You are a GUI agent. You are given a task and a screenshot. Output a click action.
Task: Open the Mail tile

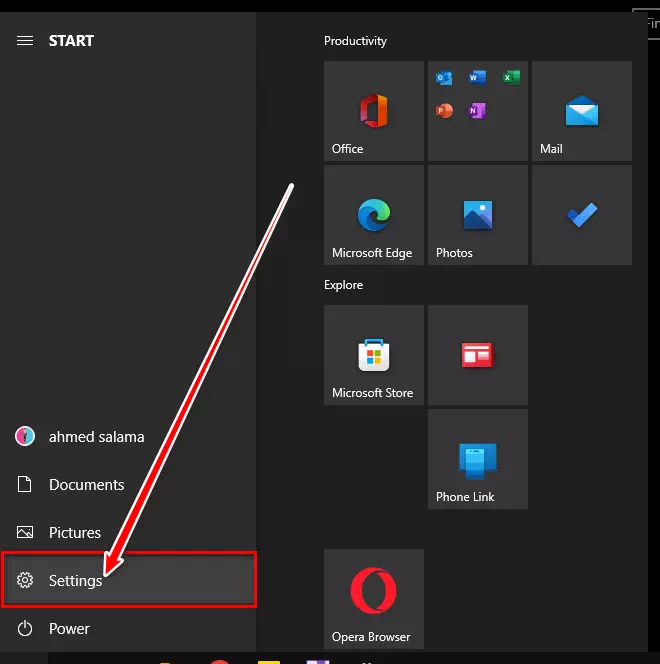[582, 111]
